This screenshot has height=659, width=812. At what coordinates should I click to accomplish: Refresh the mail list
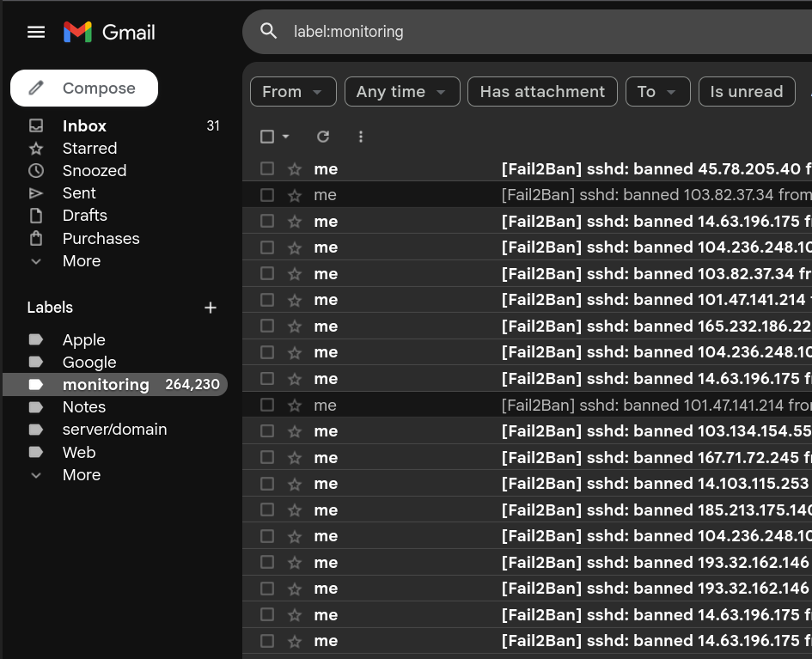click(323, 137)
